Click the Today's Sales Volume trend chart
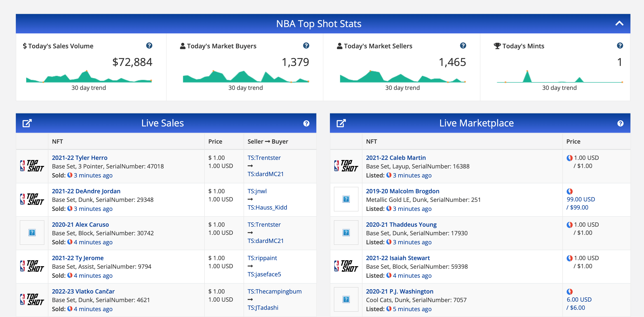The image size is (644, 317). click(x=89, y=77)
